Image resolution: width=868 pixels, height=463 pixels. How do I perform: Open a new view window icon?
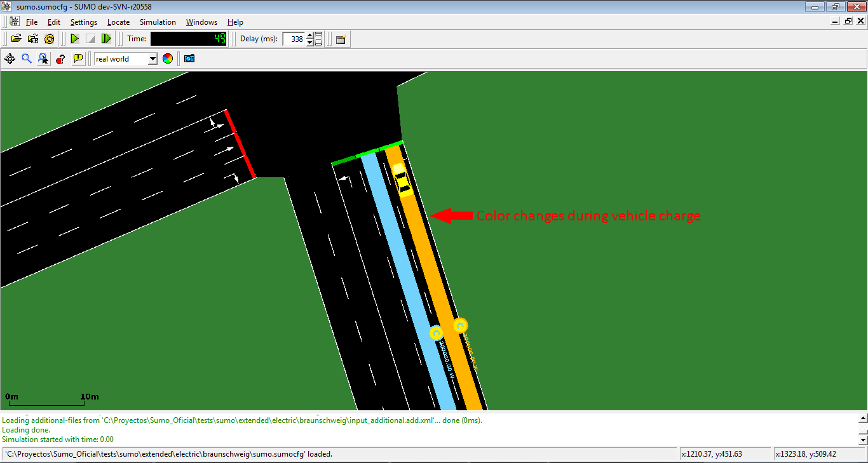coord(341,39)
